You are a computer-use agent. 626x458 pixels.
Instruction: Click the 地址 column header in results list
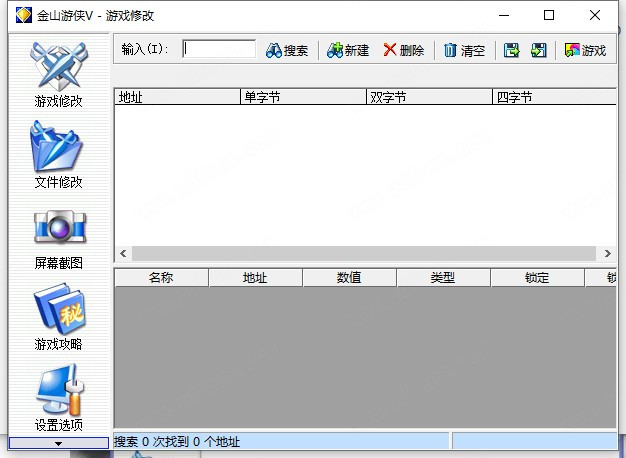(177, 97)
